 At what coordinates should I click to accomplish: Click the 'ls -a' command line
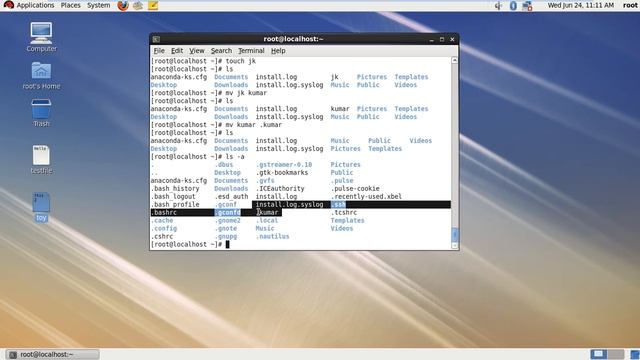[x=198, y=156]
